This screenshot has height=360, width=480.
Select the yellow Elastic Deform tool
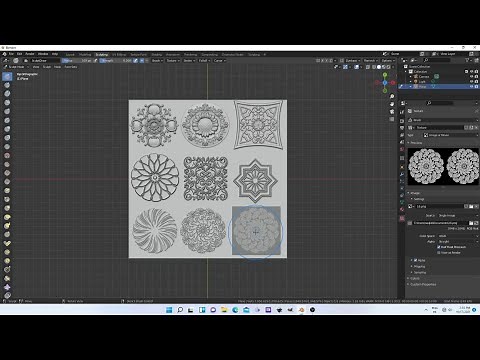coord(7,217)
